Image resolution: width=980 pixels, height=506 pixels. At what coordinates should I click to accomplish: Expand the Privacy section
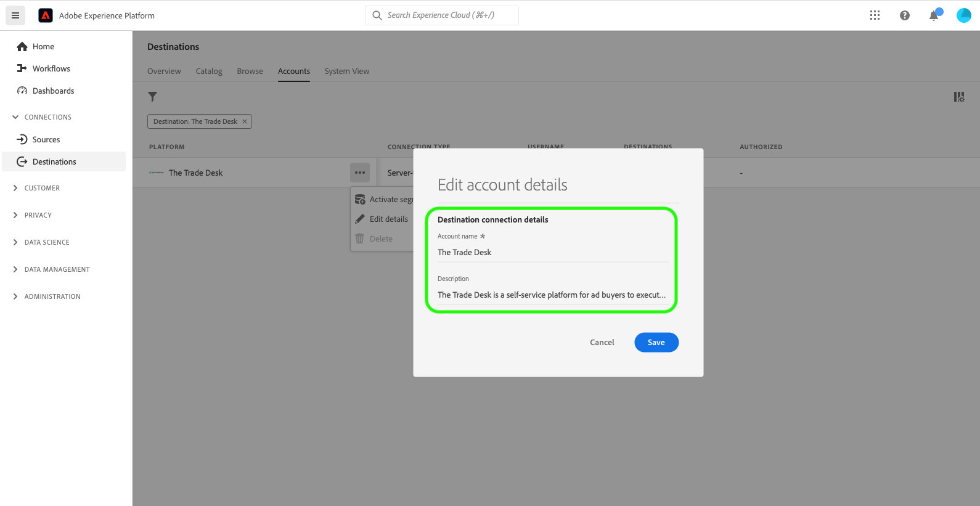click(15, 215)
